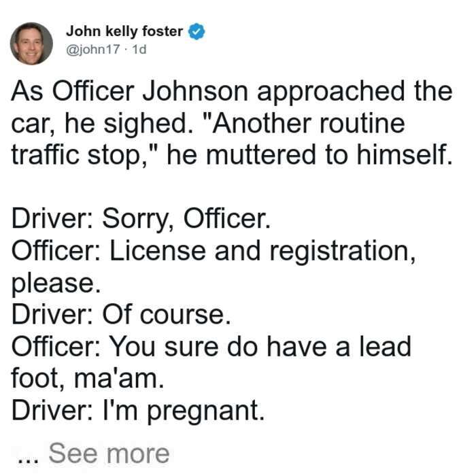Click the phrase muttered to himself
Viewport: 476px width, 476px height.
click(x=329, y=154)
